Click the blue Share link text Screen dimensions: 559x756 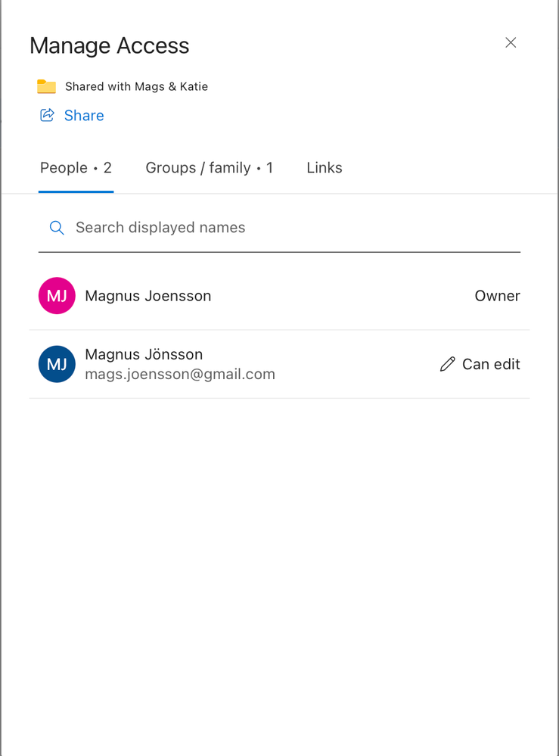pos(84,116)
